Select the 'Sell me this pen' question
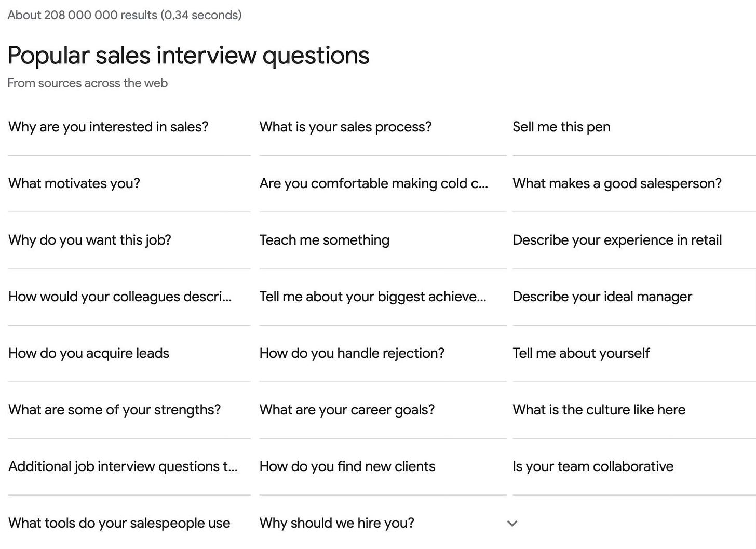 click(x=561, y=127)
